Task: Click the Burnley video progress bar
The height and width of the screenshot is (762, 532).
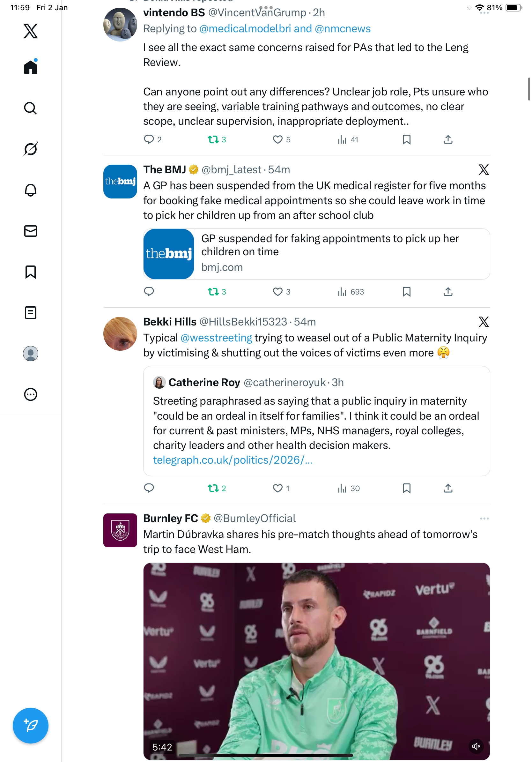Action: click(x=265, y=755)
